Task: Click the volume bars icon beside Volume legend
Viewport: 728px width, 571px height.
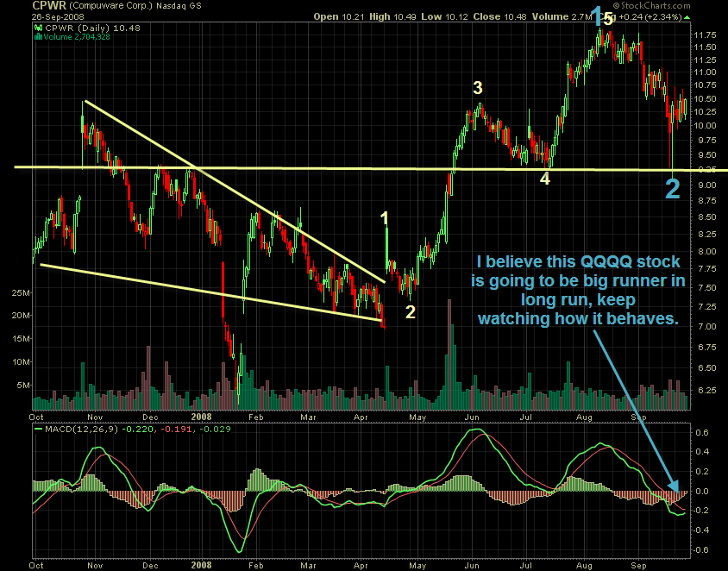Action: tap(39, 37)
